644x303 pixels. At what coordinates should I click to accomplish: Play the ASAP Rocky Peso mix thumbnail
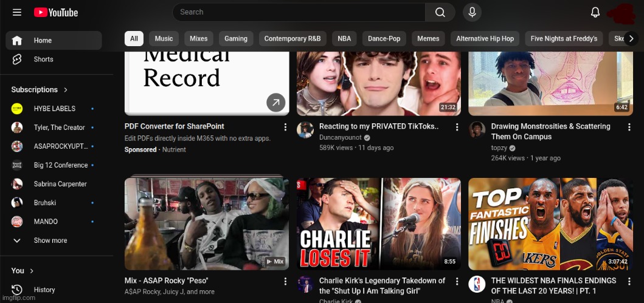click(x=207, y=223)
